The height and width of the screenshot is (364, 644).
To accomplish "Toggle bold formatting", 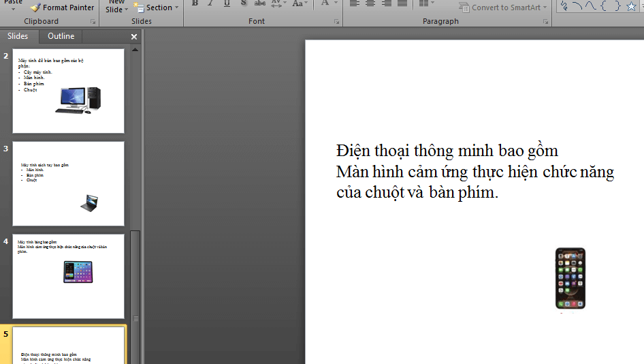I will point(195,3).
